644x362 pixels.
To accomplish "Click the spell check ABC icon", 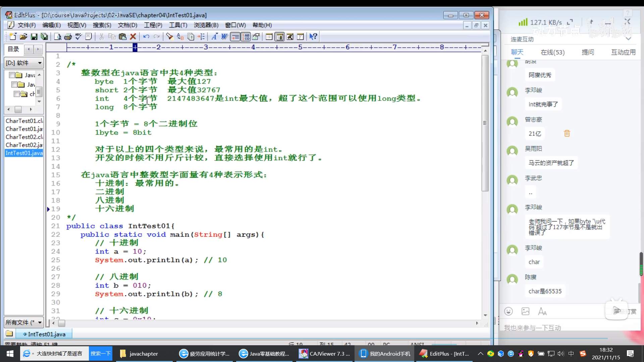I will (x=78, y=37).
